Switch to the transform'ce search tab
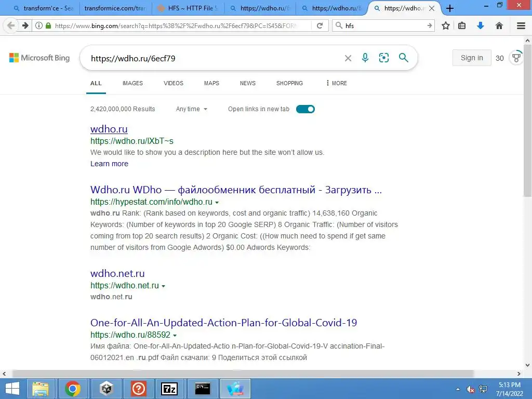 click(x=44, y=8)
